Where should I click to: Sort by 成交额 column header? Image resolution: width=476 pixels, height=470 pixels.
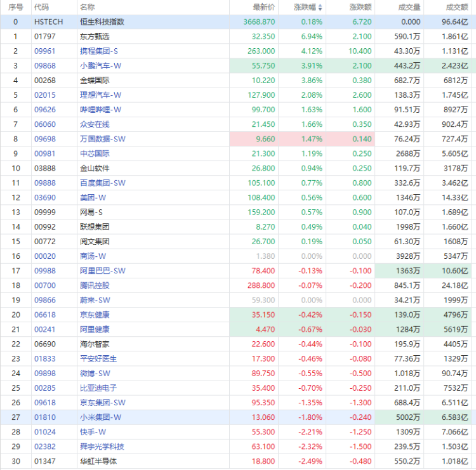coord(457,7)
